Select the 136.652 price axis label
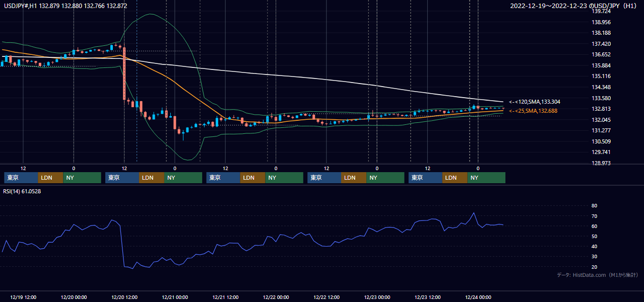 click(x=601, y=54)
